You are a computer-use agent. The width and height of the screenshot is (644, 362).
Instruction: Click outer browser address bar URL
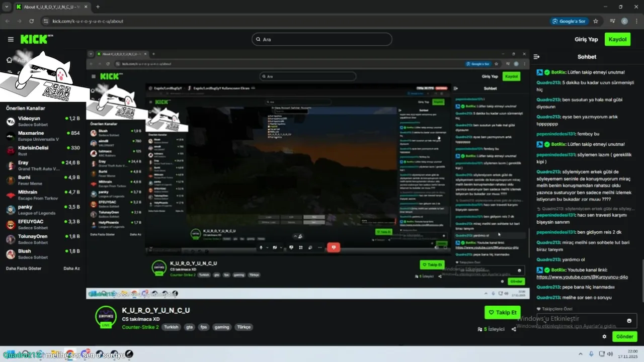[x=88, y=21]
